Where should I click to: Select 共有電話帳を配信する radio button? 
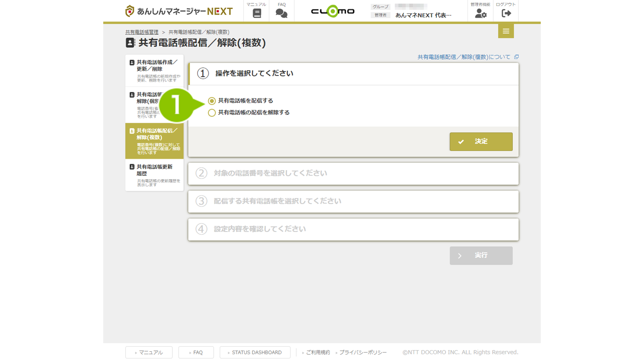212,101
